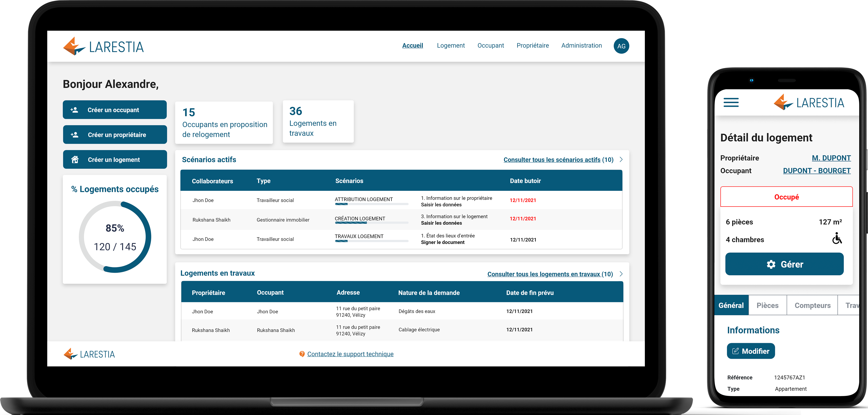Click Créer un occupant button
The height and width of the screenshot is (415, 868).
tap(115, 110)
